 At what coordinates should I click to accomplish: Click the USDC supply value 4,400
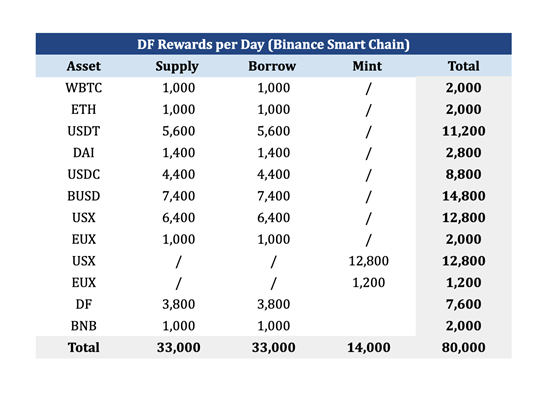[178, 174]
